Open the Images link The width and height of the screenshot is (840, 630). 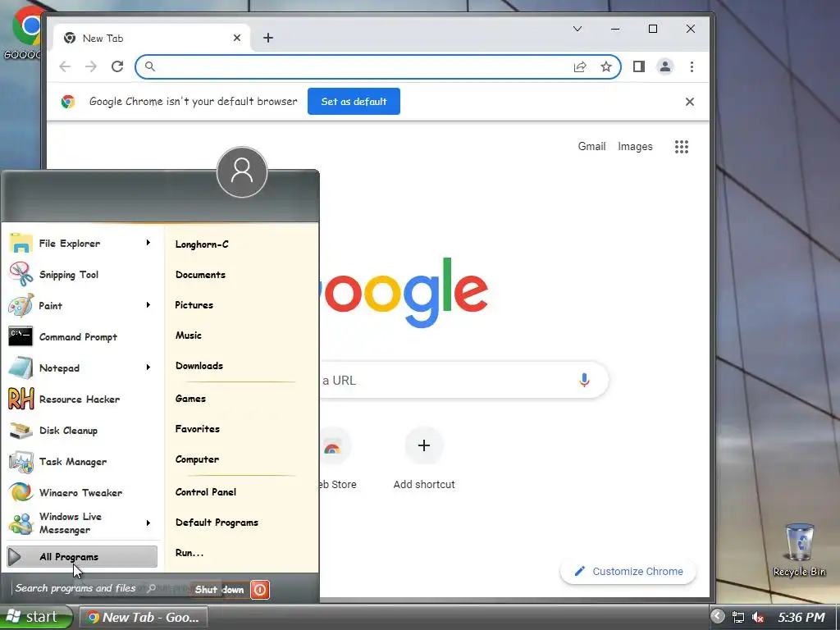click(635, 146)
